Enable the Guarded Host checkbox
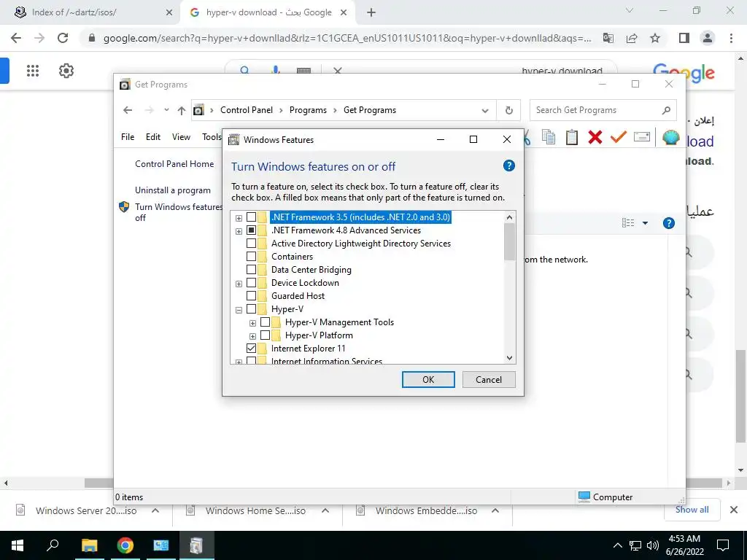The height and width of the screenshot is (560, 747). [251, 296]
